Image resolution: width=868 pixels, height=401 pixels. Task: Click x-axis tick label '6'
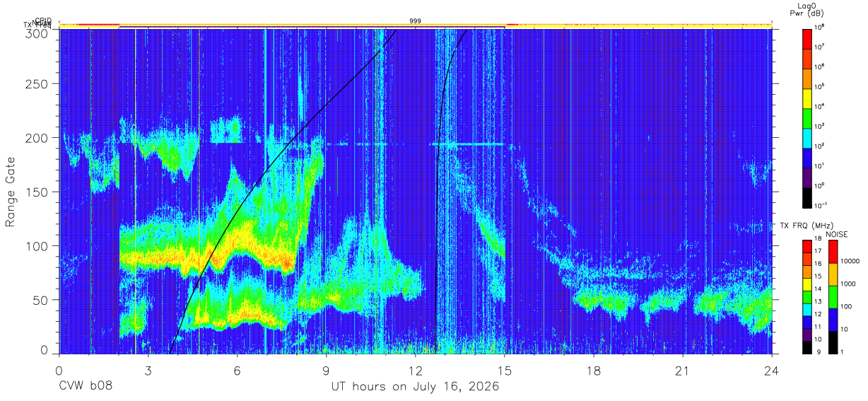point(237,371)
